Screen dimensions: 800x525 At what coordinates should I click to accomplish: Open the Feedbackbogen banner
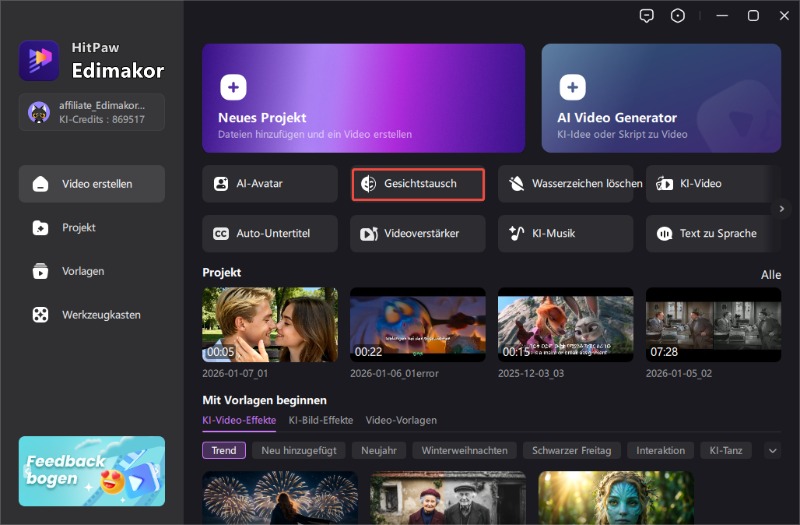pyautogui.click(x=92, y=471)
